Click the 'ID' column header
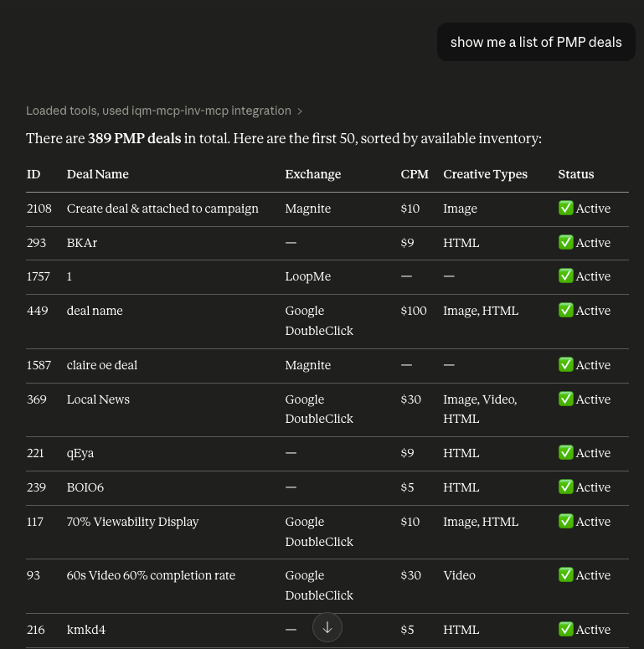Viewport: 644px width, 649px height. [33, 174]
